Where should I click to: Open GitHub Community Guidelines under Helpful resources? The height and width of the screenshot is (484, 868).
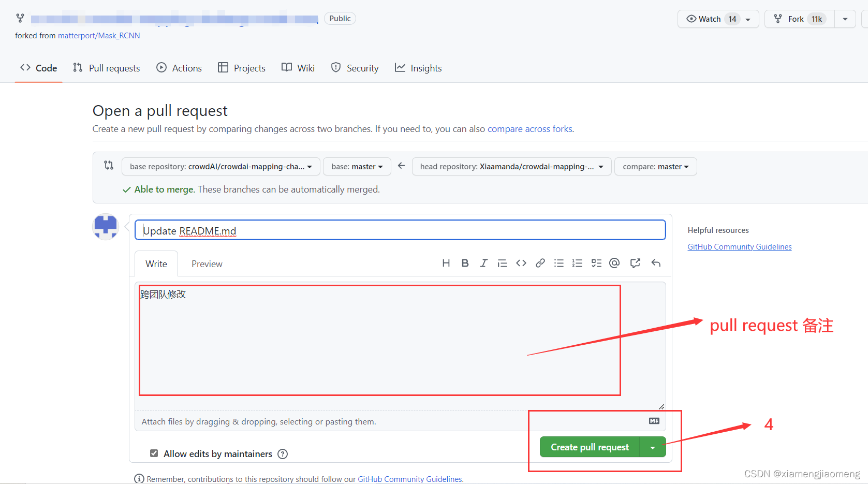coord(740,247)
